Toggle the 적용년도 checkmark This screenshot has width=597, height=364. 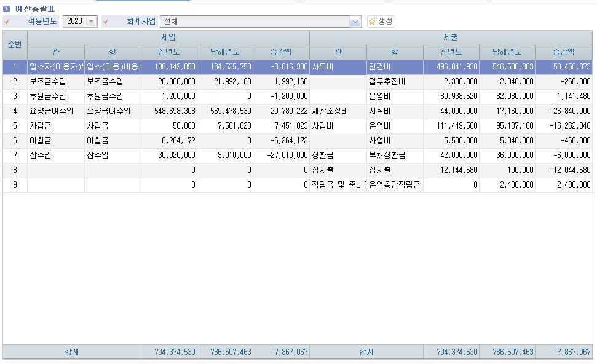click(7, 22)
